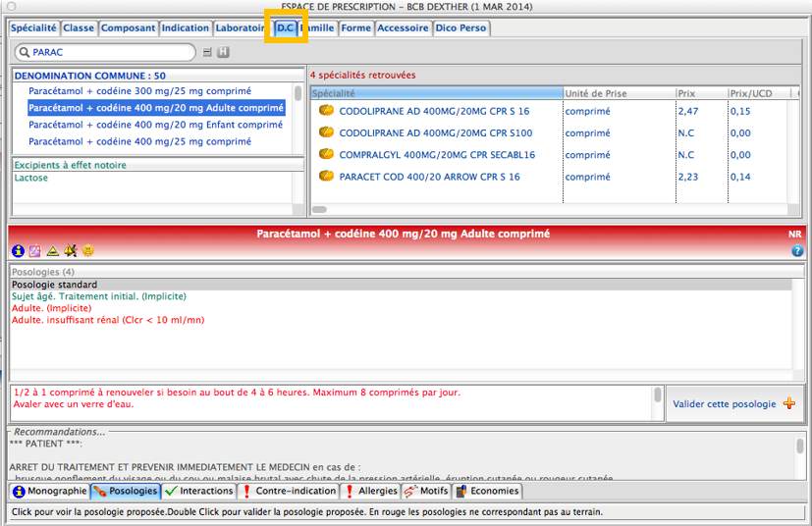The width and height of the screenshot is (812, 526).
Task: Click the PARAC search field
Action: (x=108, y=52)
